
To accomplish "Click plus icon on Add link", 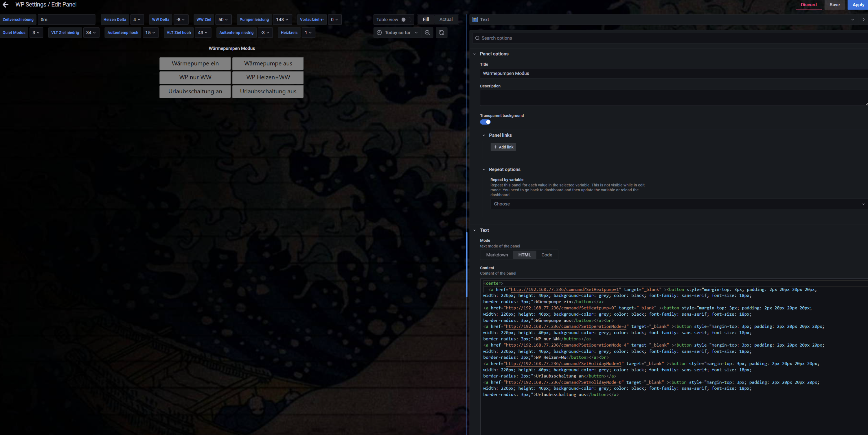I will pyautogui.click(x=495, y=147).
